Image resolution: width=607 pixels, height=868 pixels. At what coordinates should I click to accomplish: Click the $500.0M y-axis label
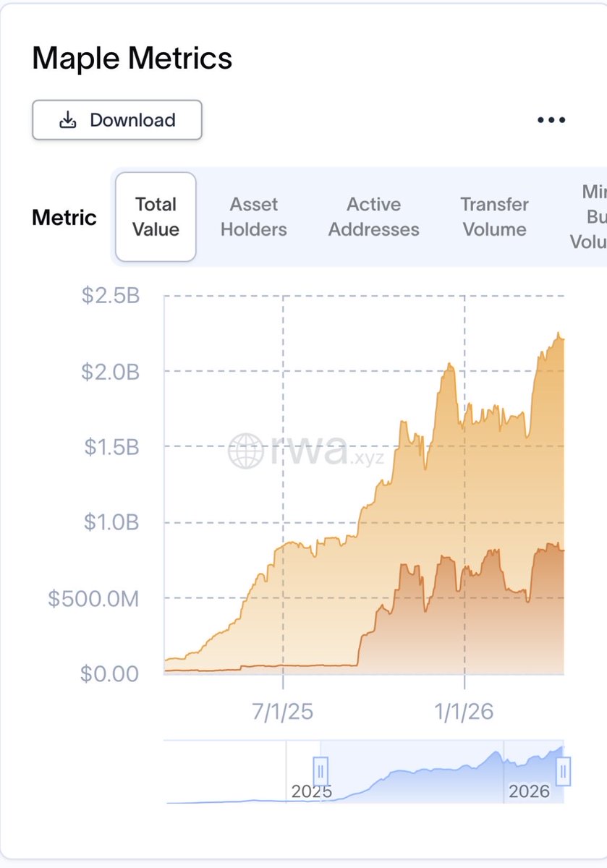click(93, 598)
